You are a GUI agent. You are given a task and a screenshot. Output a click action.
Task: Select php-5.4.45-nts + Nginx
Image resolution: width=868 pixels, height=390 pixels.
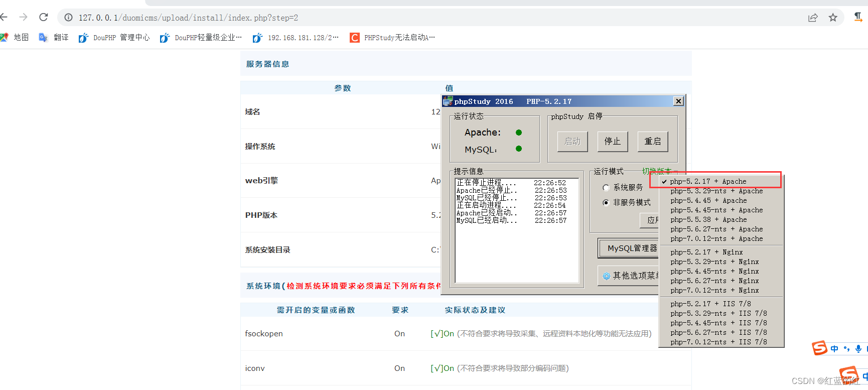[720, 272]
